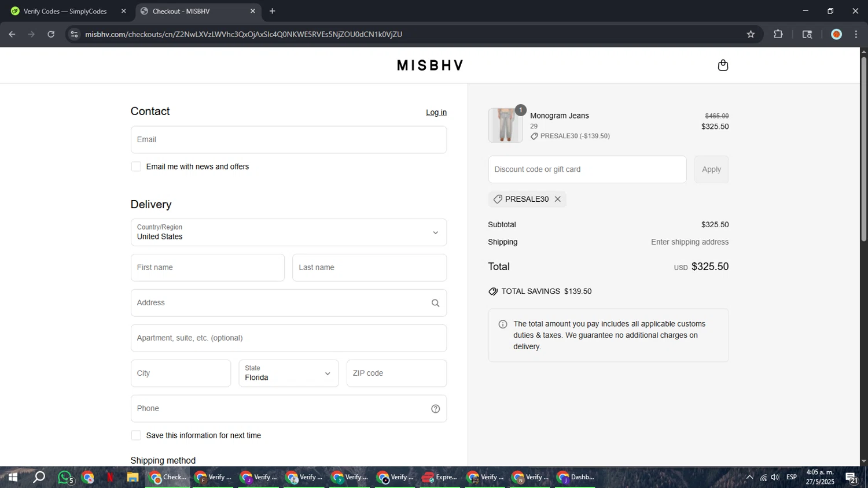This screenshot has height=488, width=868.
Task: Click the phone field help question icon
Action: [x=435, y=409]
